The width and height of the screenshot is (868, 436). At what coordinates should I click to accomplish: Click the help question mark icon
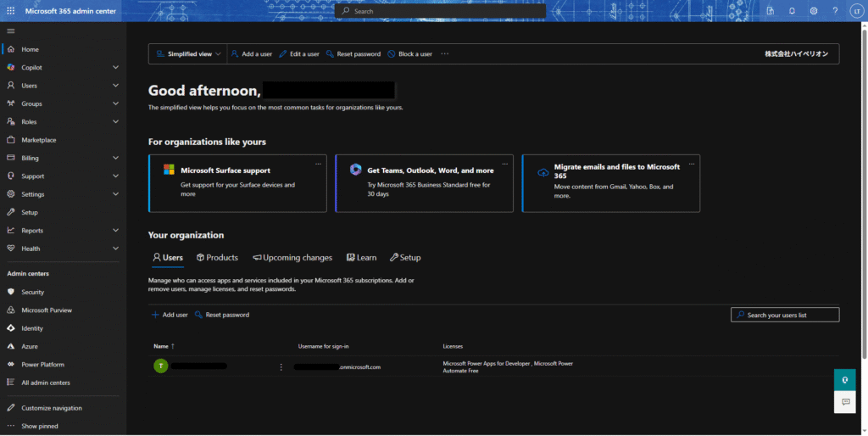click(x=835, y=11)
